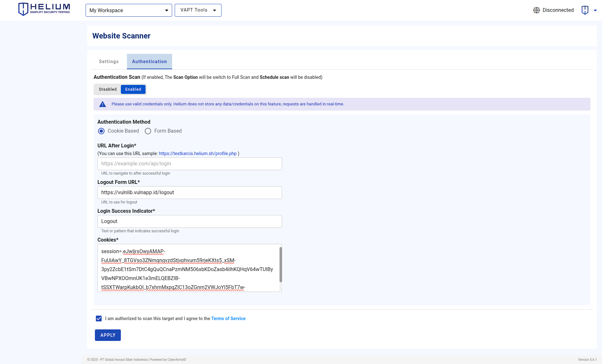602x364 pixels.
Task: Open the Terms of Service link
Action: click(x=228, y=318)
